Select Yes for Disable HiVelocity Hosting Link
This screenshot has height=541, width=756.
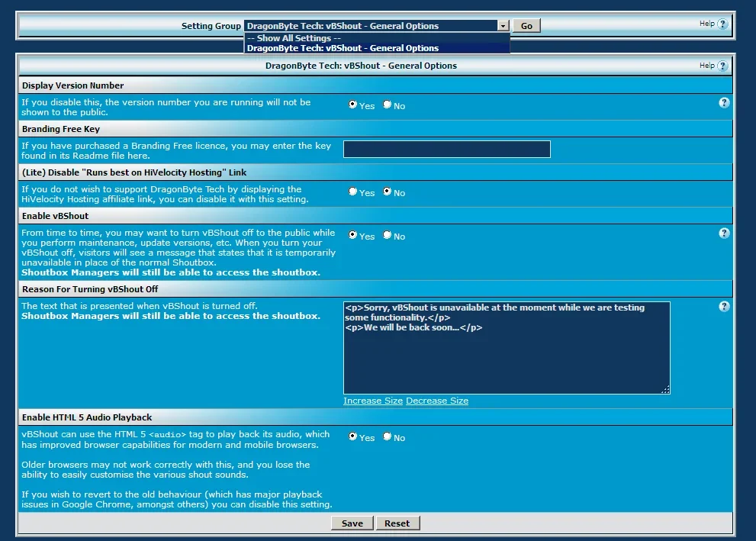352,192
